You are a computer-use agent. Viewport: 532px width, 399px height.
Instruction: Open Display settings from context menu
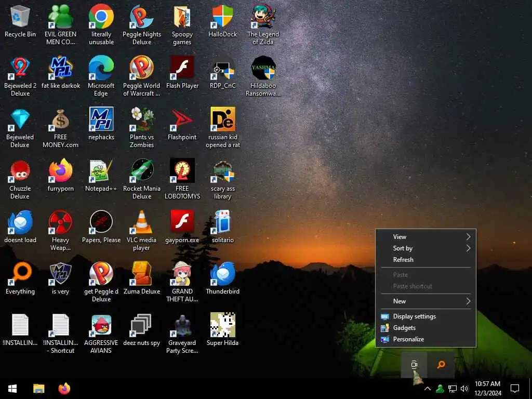pos(425,316)
